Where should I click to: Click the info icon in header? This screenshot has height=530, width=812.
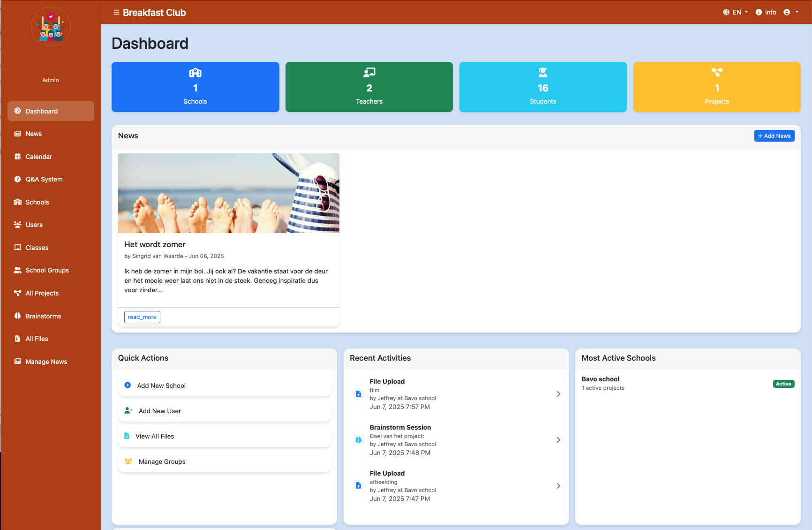759,12
